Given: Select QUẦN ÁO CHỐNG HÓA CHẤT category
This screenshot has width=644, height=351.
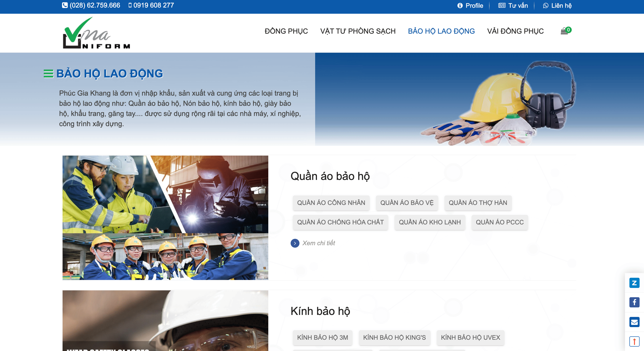Looking at the screenshot, I should click(340, 222).
